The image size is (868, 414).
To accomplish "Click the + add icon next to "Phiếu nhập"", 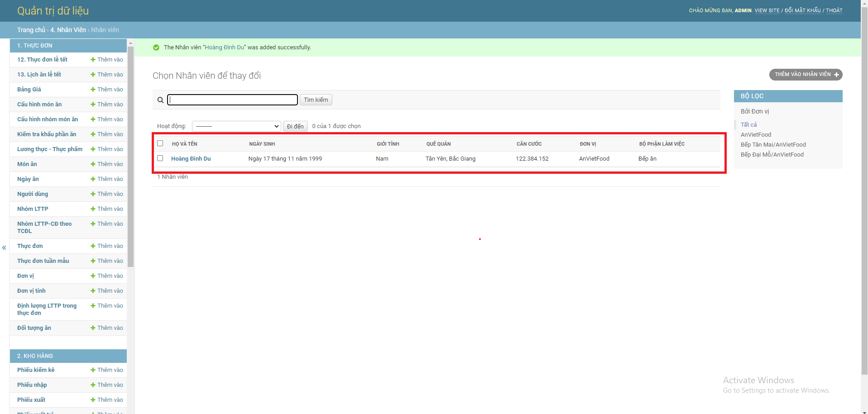I will [93, 385].
